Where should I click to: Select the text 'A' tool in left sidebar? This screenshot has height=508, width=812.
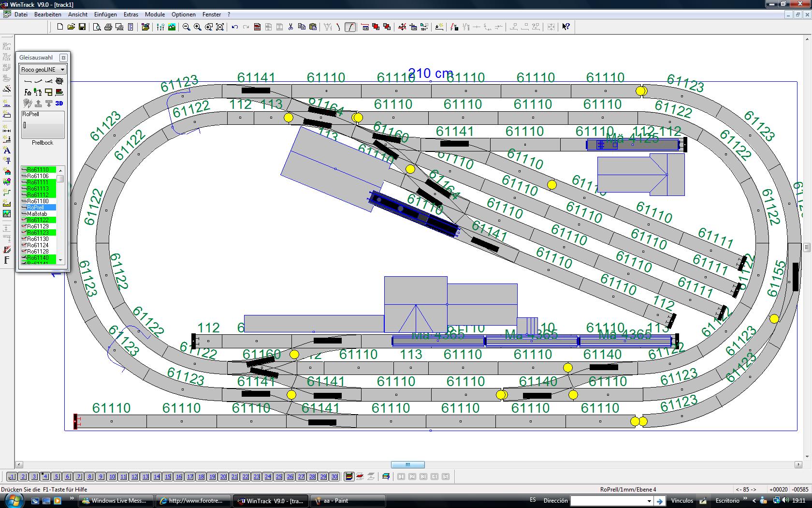coord(7,150)
